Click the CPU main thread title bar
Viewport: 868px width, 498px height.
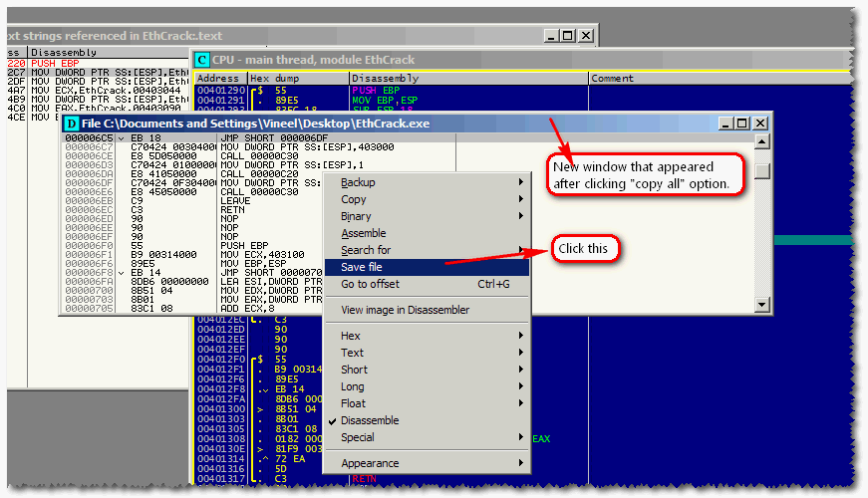[520, 60]
